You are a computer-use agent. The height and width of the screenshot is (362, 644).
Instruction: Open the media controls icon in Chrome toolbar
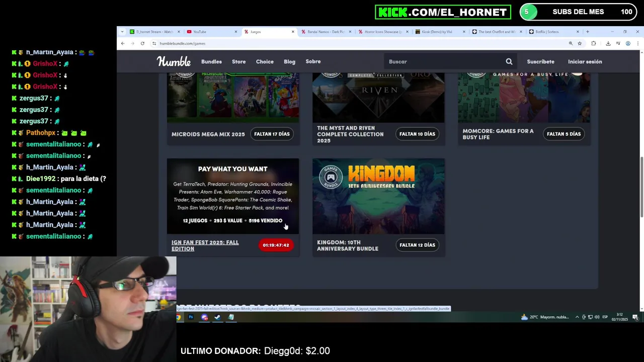(x=618, y=43)
